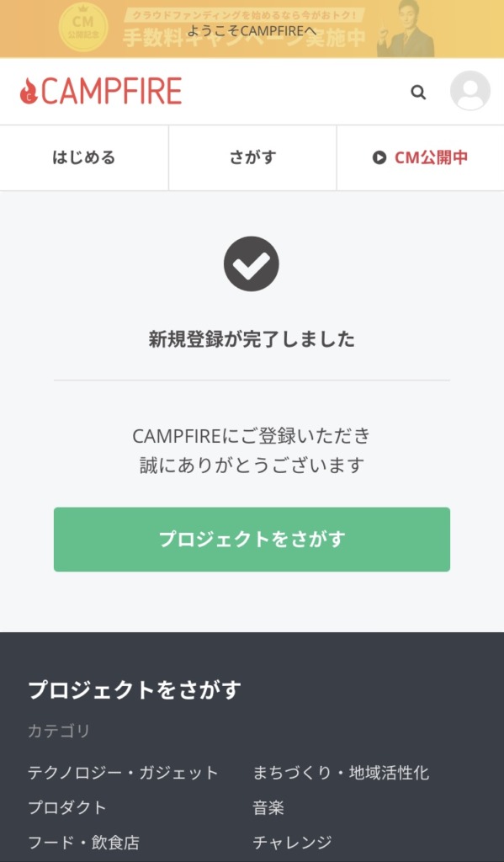
Task: Open the 手数料キャンペーン banner
Action: (252, 29)
